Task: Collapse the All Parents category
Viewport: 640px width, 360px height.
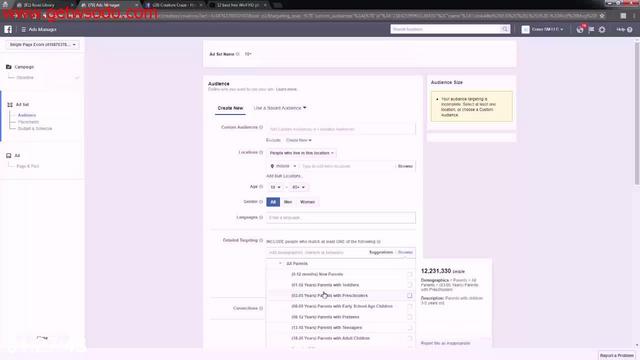Action: 280,264
